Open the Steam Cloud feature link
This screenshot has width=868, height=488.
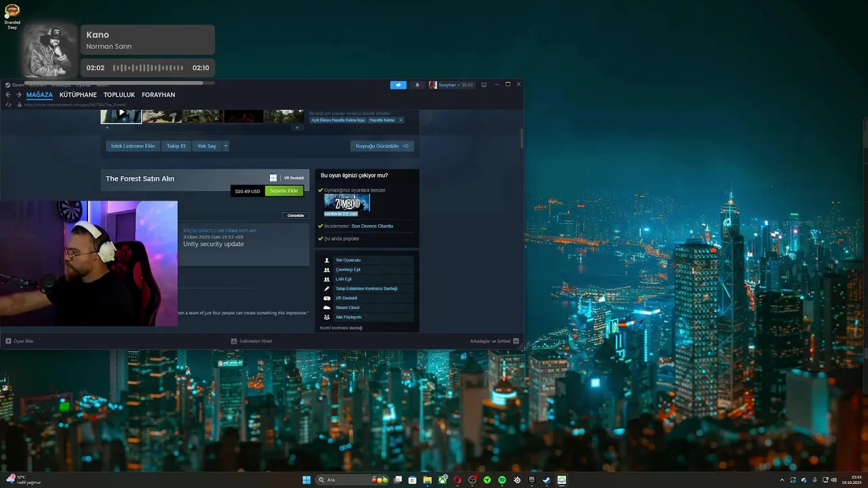(x=347, y=308)
